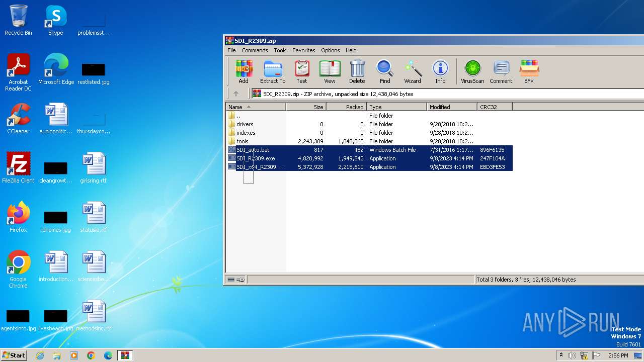Go up one folder level arrow
This screenshot has width=644, height=362.
coord(236,94)
